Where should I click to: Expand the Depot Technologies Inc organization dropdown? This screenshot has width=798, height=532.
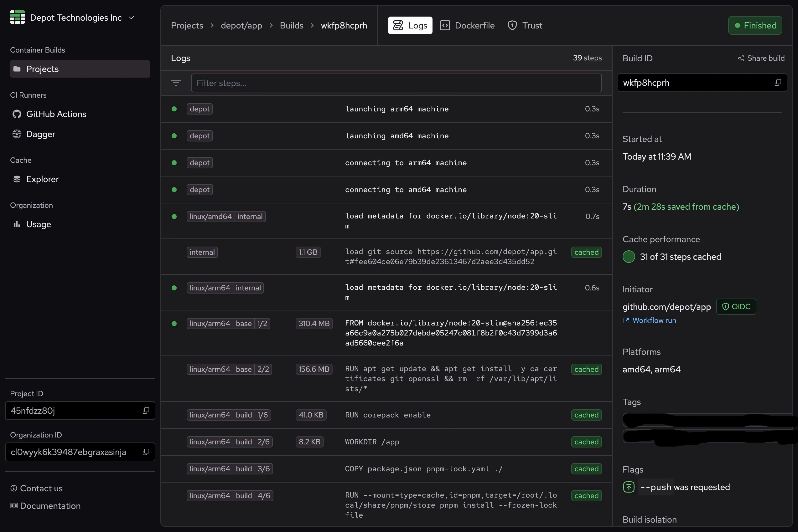click(132, 18)
